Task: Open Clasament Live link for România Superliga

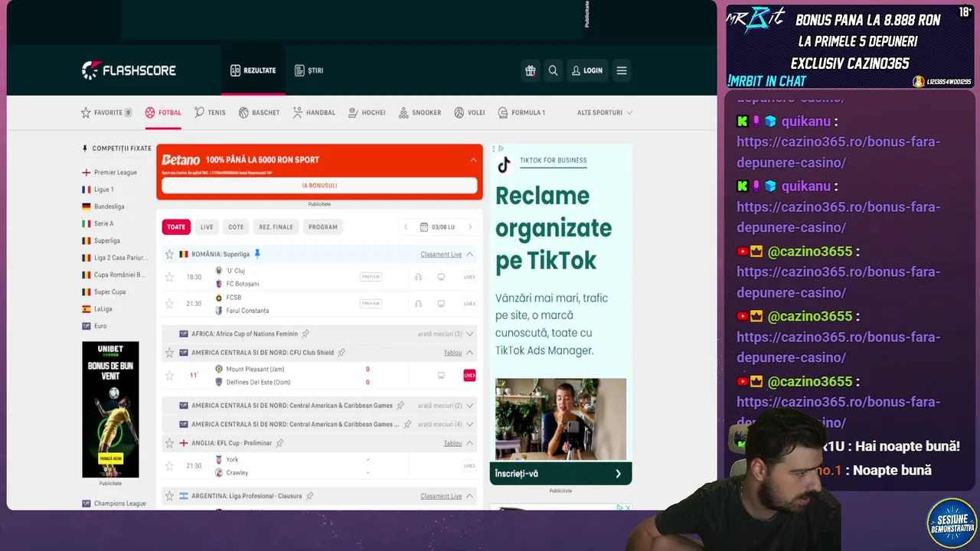Action: click(441, 254)
